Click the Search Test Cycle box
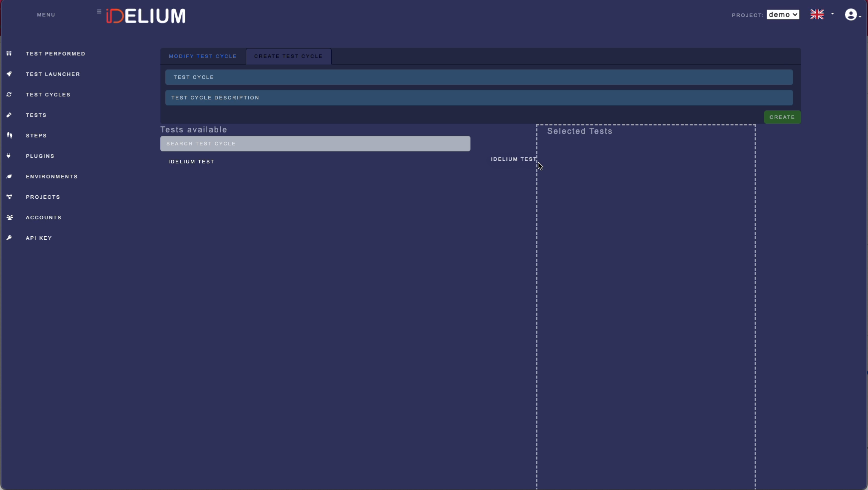Image resolution: width=868 pixels, height=490 pixels. coord(315,143)
